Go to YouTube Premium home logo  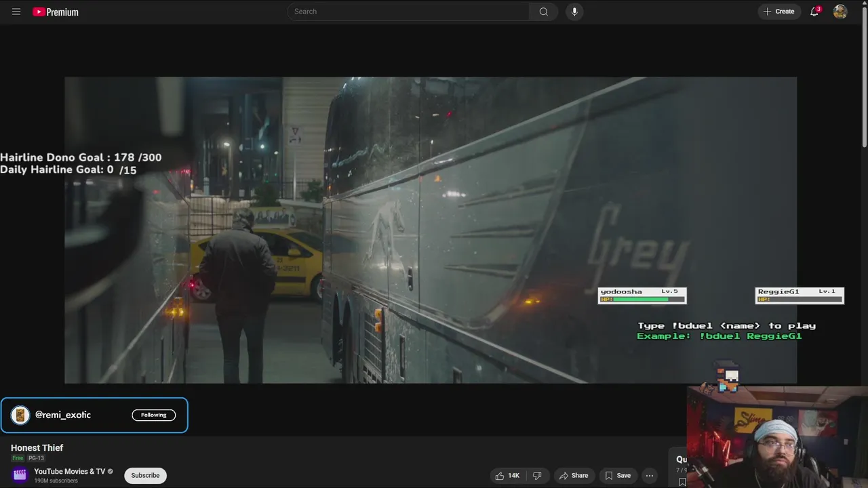pyautogui.click(x=56, y=12)
